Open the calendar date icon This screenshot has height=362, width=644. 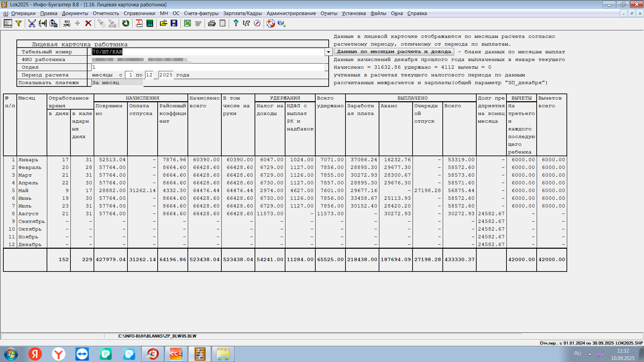[x=139, y=23]
